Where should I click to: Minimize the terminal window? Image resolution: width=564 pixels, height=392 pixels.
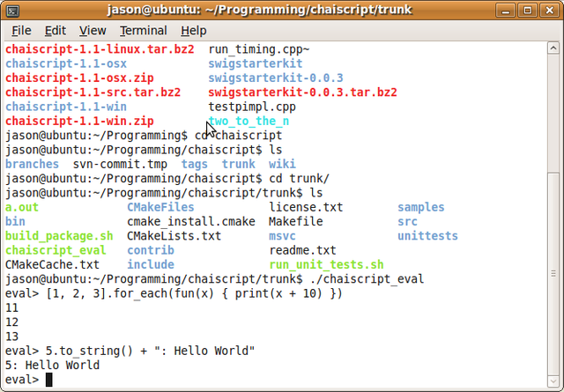[x=505, y=10]
